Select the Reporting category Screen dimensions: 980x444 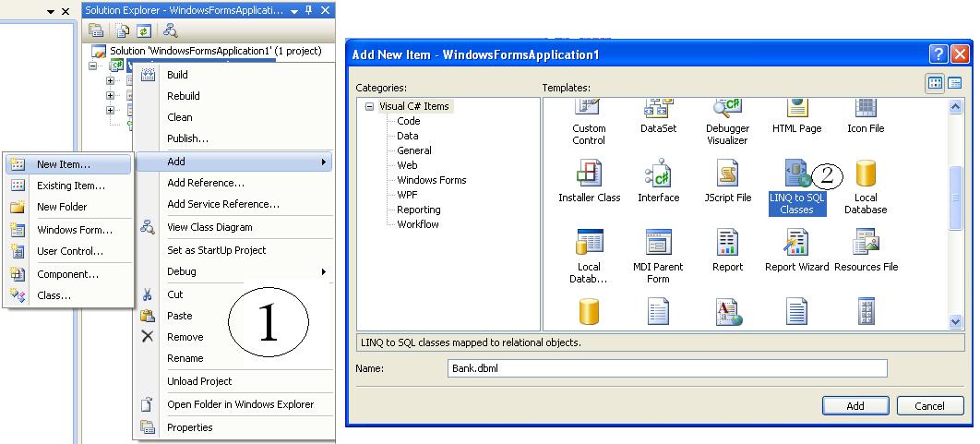click(x=419, y=210)
